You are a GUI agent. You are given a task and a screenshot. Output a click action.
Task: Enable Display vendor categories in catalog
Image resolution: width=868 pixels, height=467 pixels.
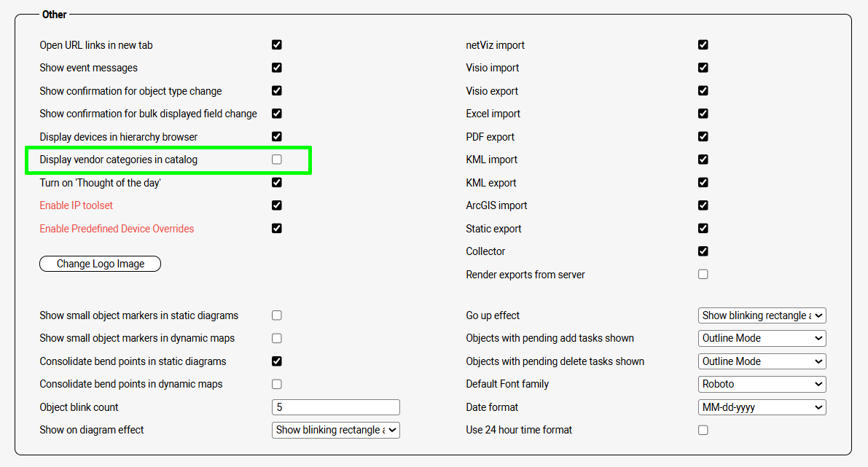click(x=277, y=160)
